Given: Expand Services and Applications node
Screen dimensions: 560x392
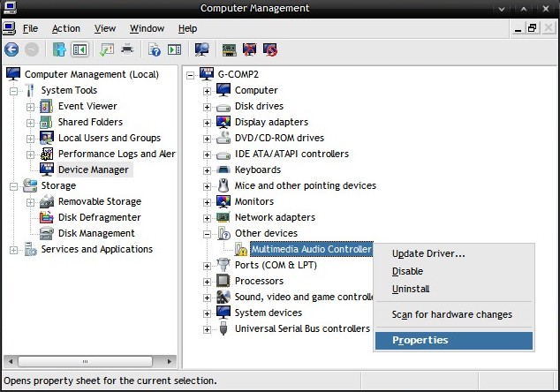Looking at the screenshot, I should [x=13, y=250].
